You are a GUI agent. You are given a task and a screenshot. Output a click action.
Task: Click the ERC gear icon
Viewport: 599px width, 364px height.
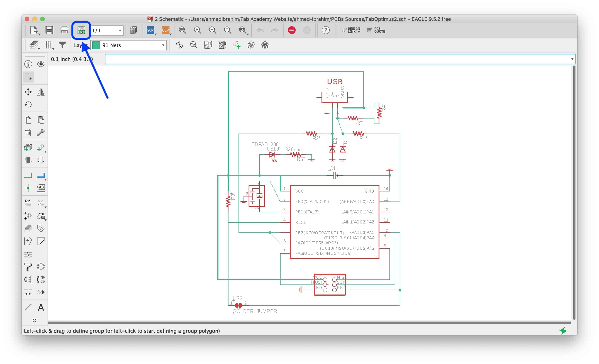coord(251,45)
